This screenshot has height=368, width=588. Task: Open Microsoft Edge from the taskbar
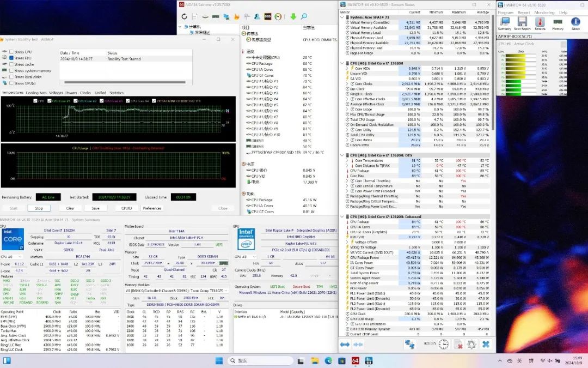tap(328, 361)
